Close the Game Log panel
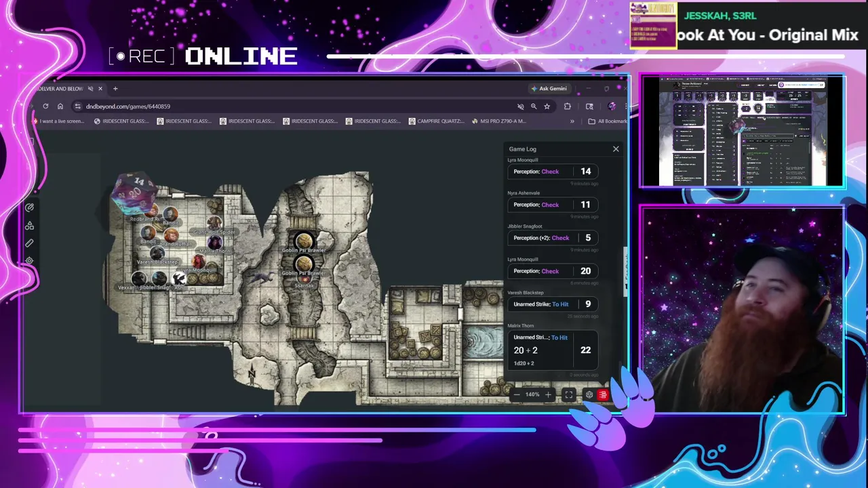This screenshot has width=868, height=488. pos(616,148)
